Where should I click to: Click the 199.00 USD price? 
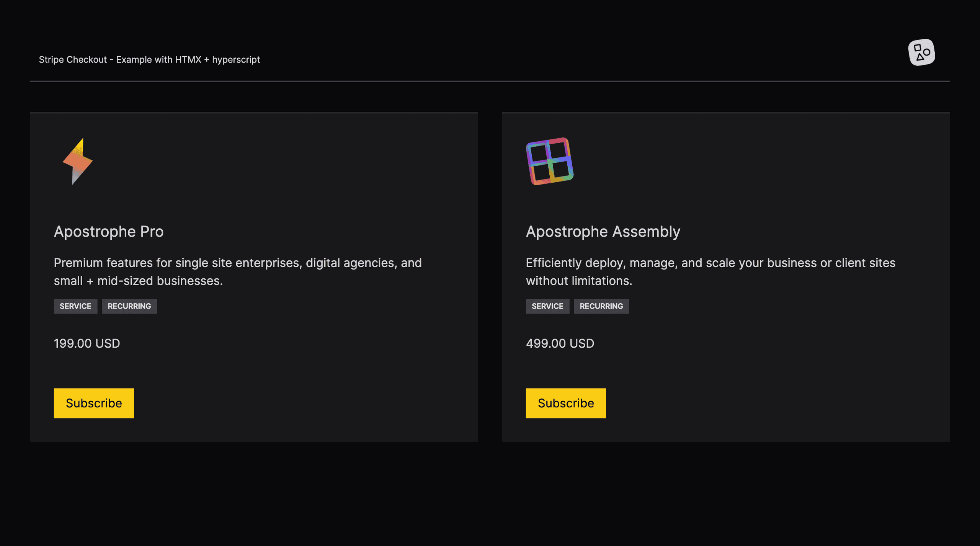(x=87, y=343)
